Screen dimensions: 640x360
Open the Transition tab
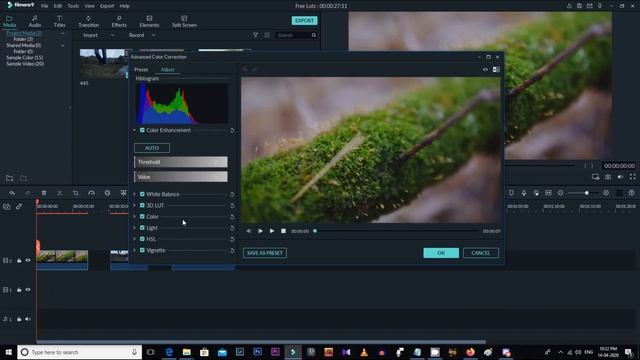click(x=89, y=22)
